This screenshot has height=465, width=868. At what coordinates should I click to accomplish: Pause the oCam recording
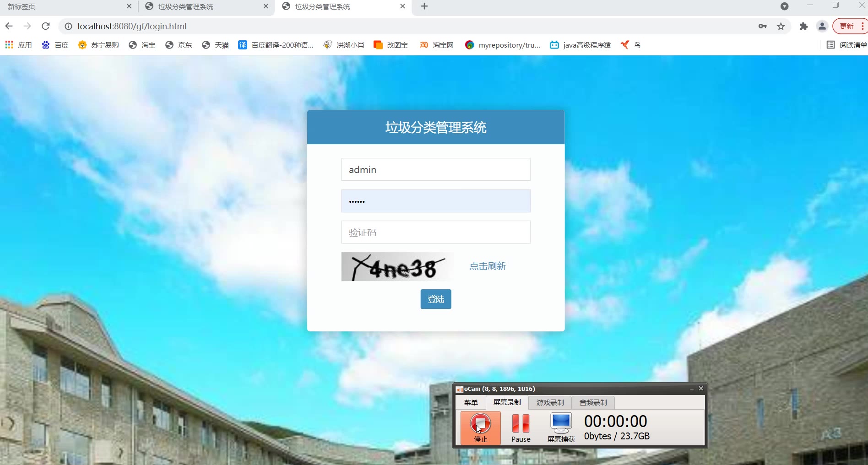click(521, 428)
